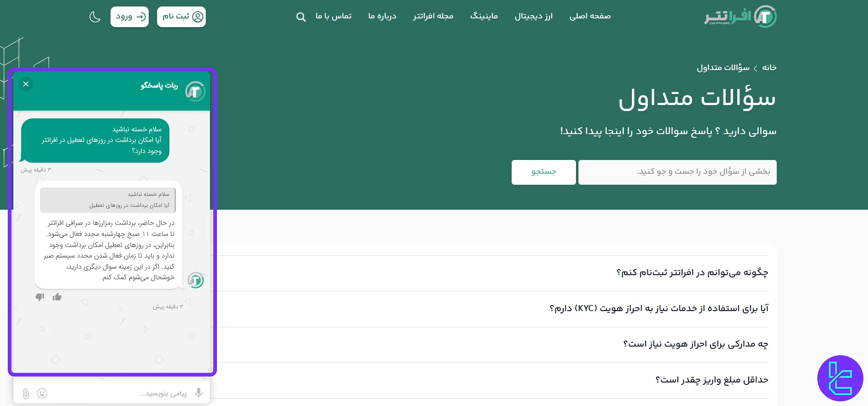Open the search magnifier icon in the navbar
The width and height of the screenshot is (868, 406).
tap(301, 17)
